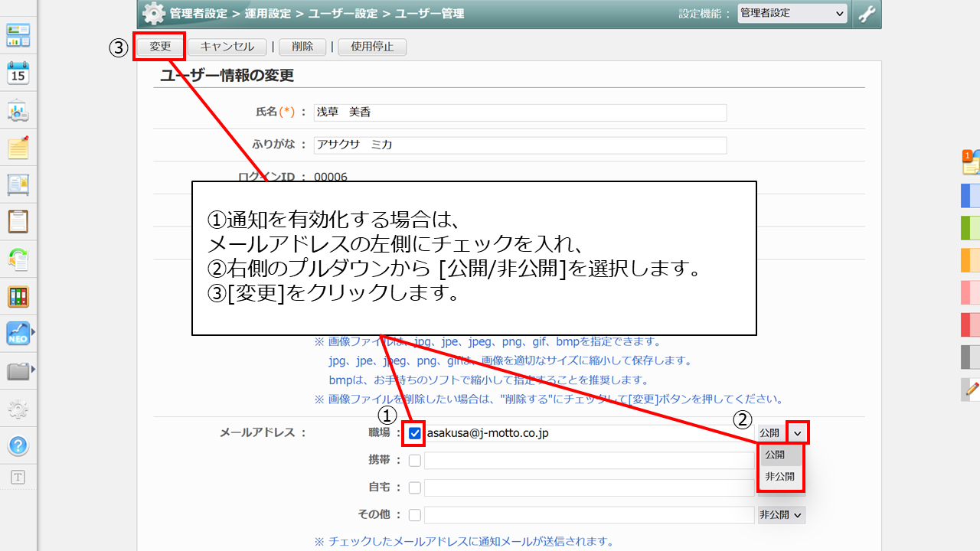This screenshot has height=551, width=980.
Task: Open the notification note icon with badge
Action: tap(971, 162)
